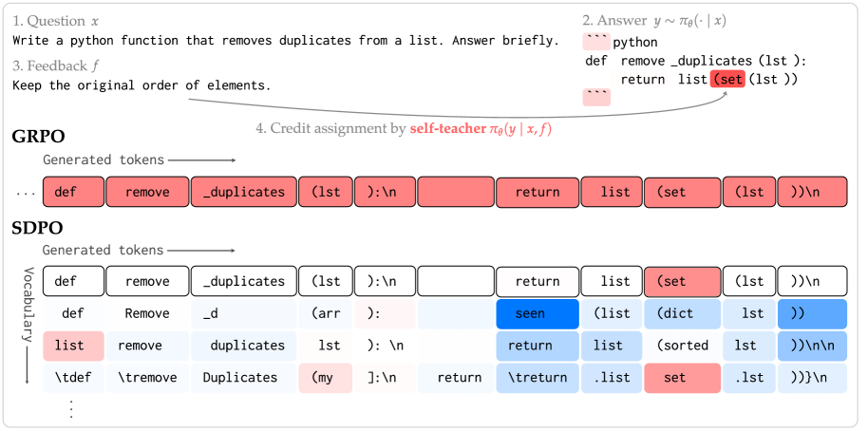Select the red 'def' token in GRPO row
Screen dimensions: 868x431
point(74,192)
